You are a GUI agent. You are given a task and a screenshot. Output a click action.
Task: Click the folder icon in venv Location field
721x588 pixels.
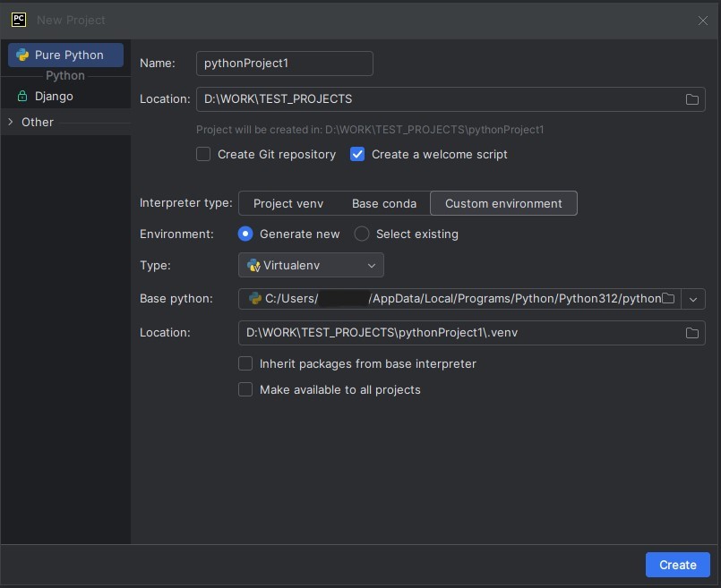click(x=691, y=333)
